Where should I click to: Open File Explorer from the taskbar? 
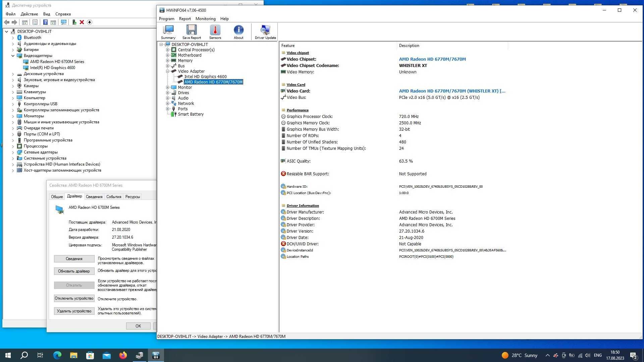73,355
